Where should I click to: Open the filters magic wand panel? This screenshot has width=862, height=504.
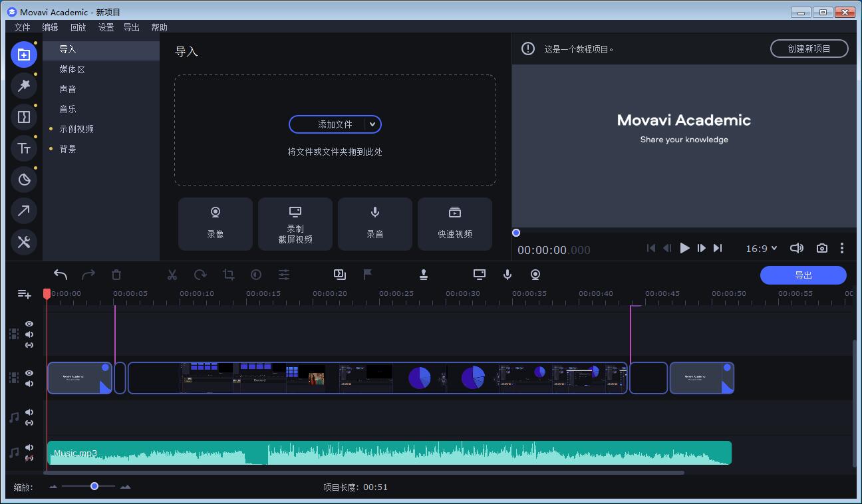pos(24,86)
